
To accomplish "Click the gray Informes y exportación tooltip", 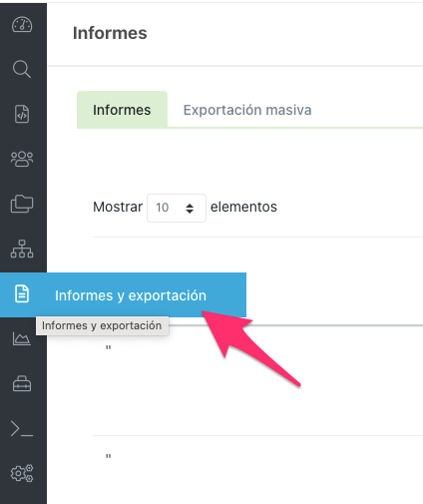I will [102, 325].
